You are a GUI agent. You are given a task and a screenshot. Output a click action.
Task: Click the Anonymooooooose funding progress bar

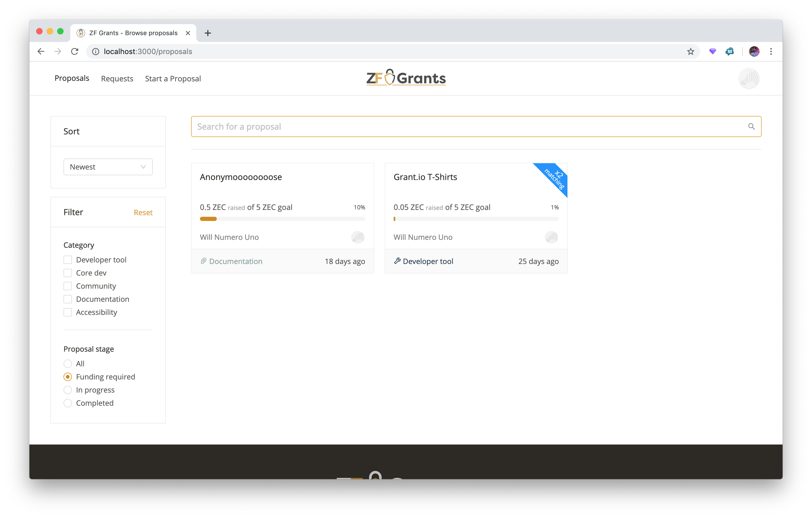click(282, 219)
